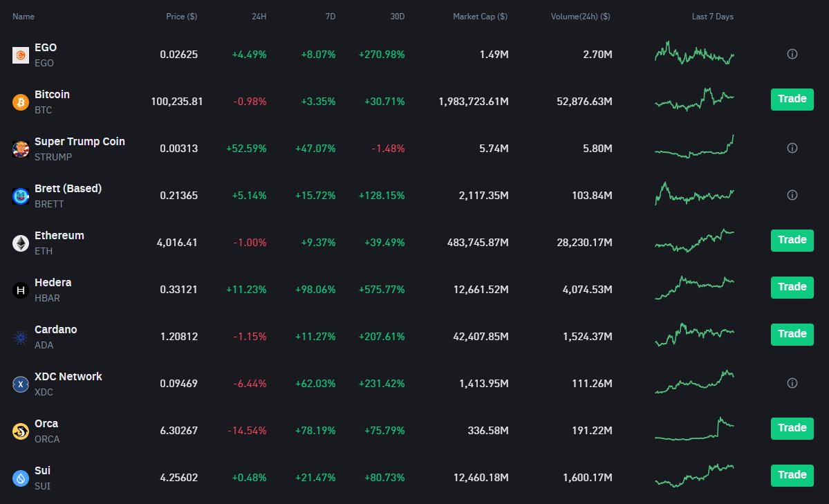Screen dimensions: 829x504
Task: Click the Trade button for Ethereum
Action: pos(792,241)
